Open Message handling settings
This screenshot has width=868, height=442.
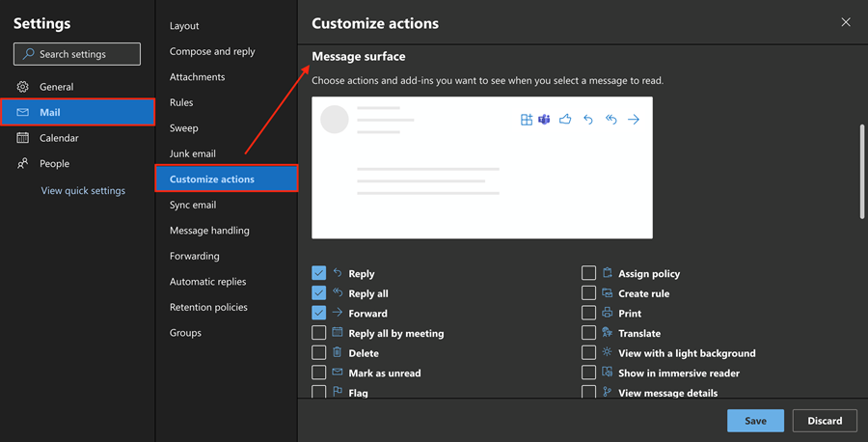coord(227,231)
